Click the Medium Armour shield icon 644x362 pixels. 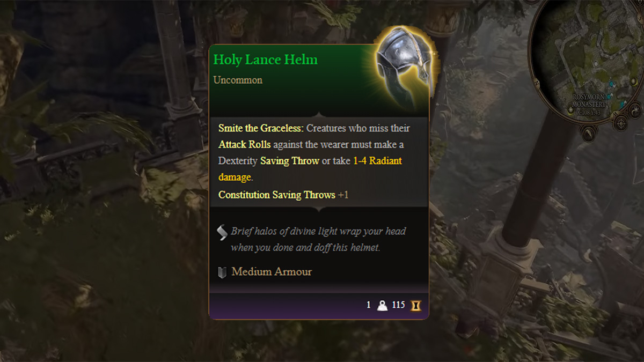222,272
